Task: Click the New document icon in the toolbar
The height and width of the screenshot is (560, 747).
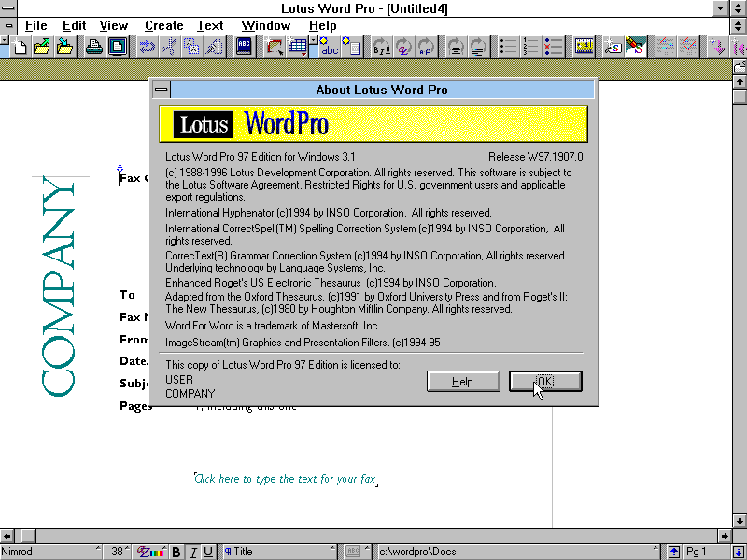Action: pos(20,47)
